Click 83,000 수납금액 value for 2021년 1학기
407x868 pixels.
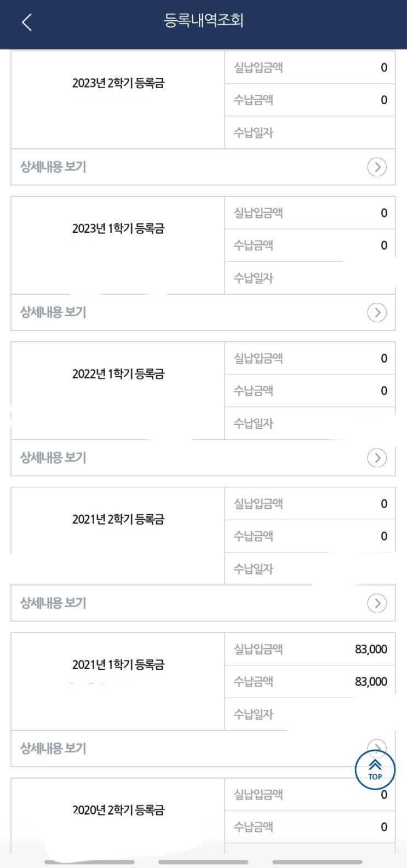pyautogui.click(x=371, y=682)
